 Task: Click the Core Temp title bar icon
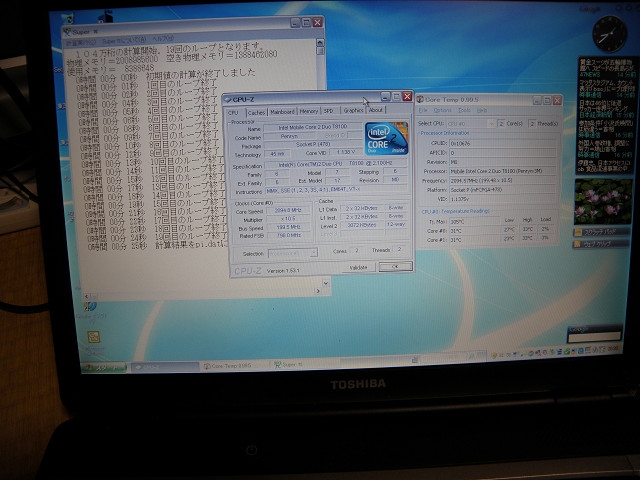coord(420,99)
